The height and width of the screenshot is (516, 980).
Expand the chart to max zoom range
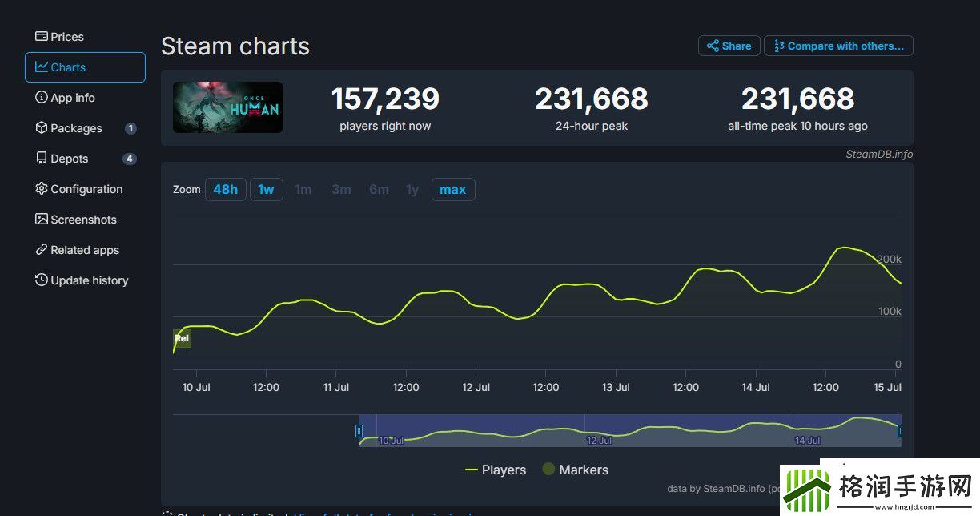(x=453, y=189)
